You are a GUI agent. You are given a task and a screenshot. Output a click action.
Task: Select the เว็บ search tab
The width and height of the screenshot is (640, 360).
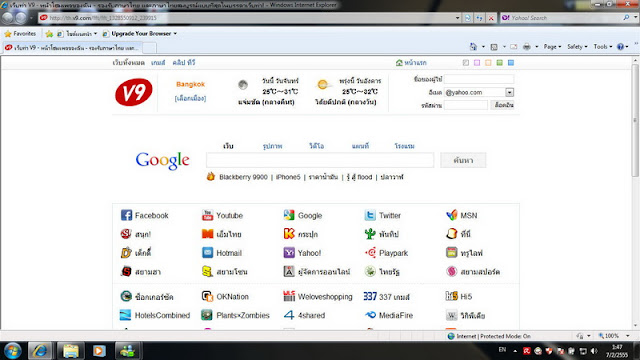click(228, 146)
